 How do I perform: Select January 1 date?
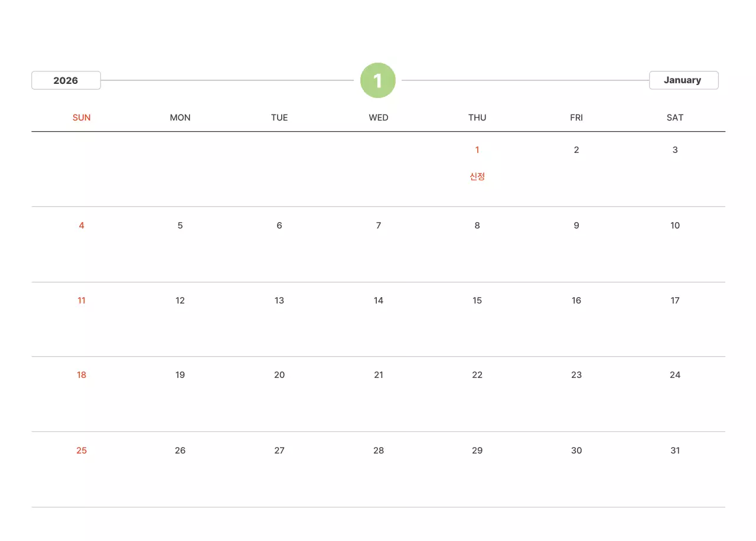[x=477, y=150]
